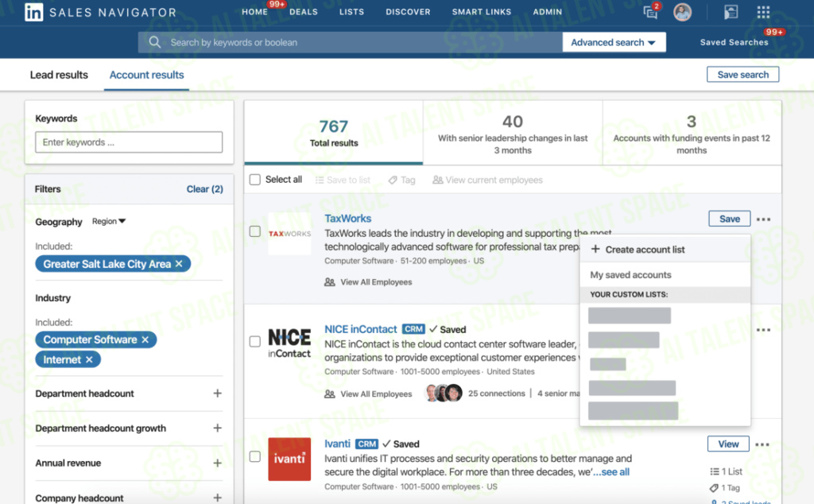Open Lists in navigation
Screen dimensions: 814x504
[351, 12]
